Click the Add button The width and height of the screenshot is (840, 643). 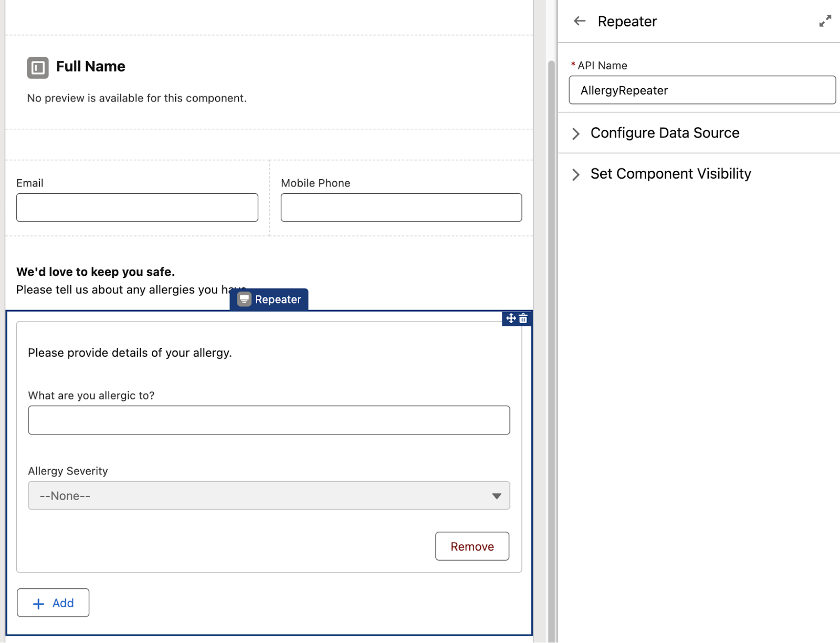click(x=53, y=603)
